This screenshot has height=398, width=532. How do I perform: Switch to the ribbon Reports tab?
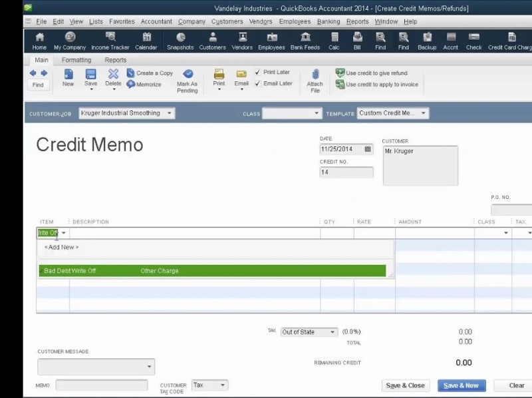pos(115,60)
